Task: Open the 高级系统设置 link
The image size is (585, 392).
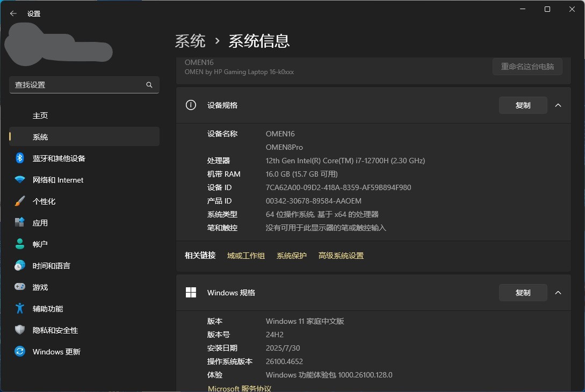Action: (341, 256)
